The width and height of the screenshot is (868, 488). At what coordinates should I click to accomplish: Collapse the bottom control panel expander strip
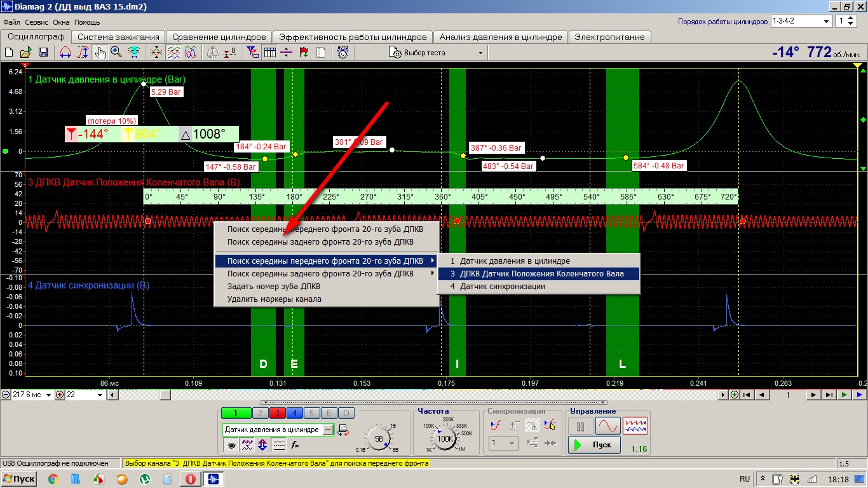434,402
